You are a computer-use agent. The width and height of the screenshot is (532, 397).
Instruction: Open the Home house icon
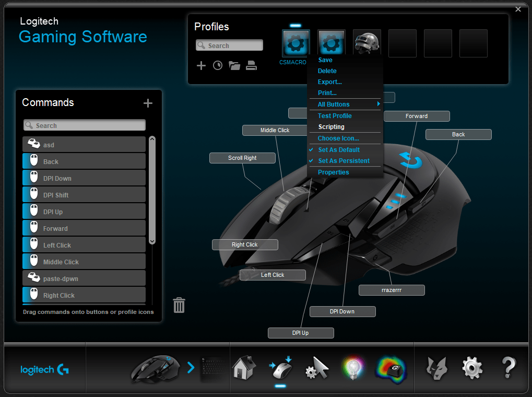(244, 368)
